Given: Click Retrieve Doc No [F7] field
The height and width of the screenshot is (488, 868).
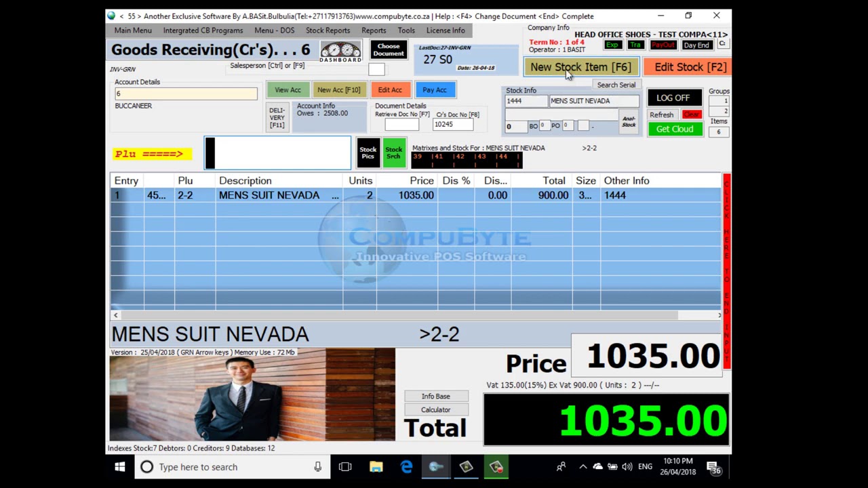Looking at the screenshot, I should click(402, 124).
